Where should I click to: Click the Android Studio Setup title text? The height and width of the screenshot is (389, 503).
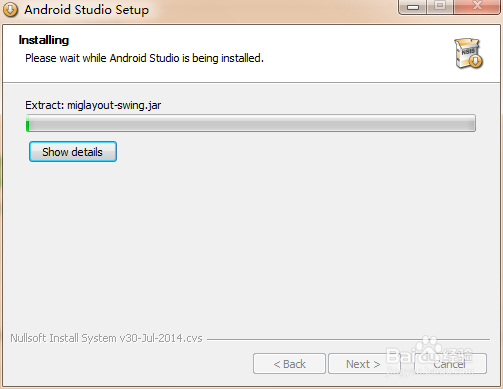87,10
